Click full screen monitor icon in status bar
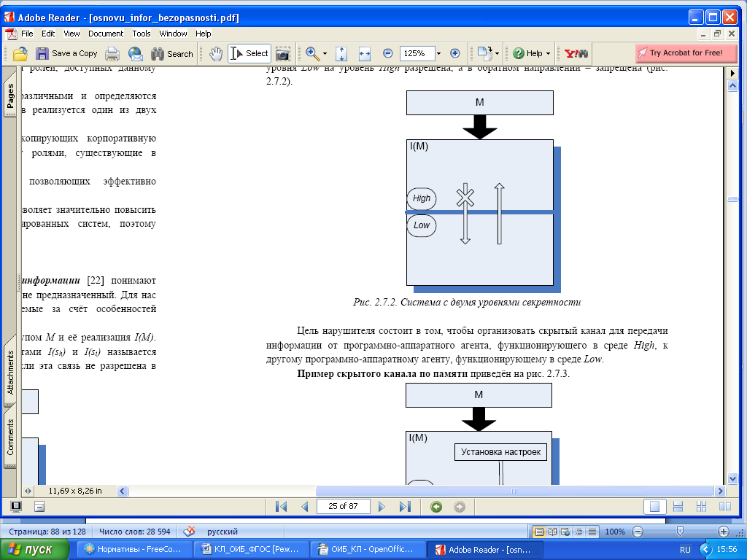 (x=16, y=507)
